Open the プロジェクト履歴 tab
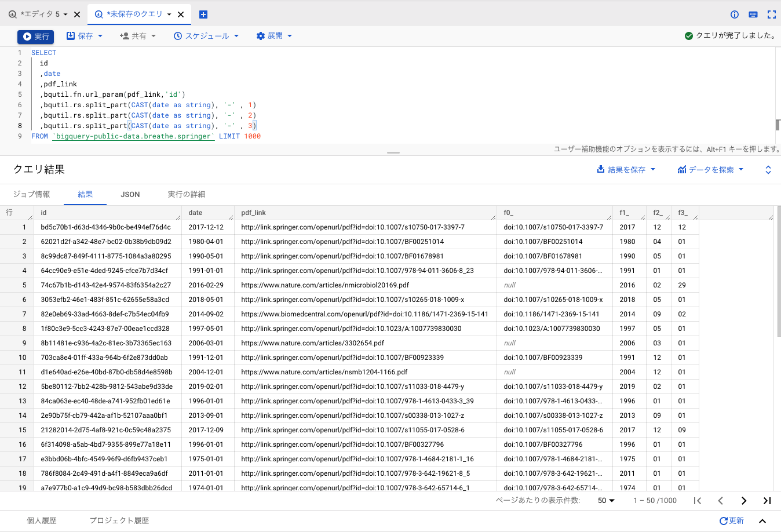The height and width of the screenshot is (532, 781). [119, 520]
